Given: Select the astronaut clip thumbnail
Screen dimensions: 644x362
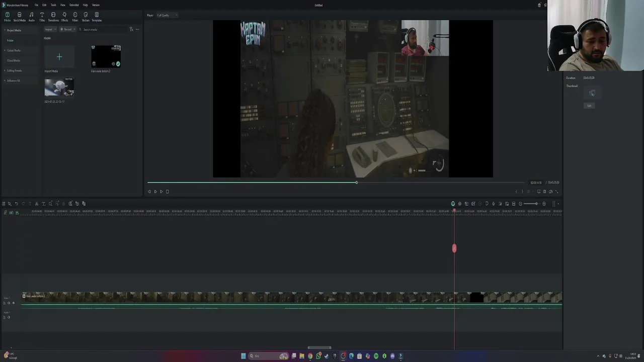Looking at the screenshot, I should 59,87.
